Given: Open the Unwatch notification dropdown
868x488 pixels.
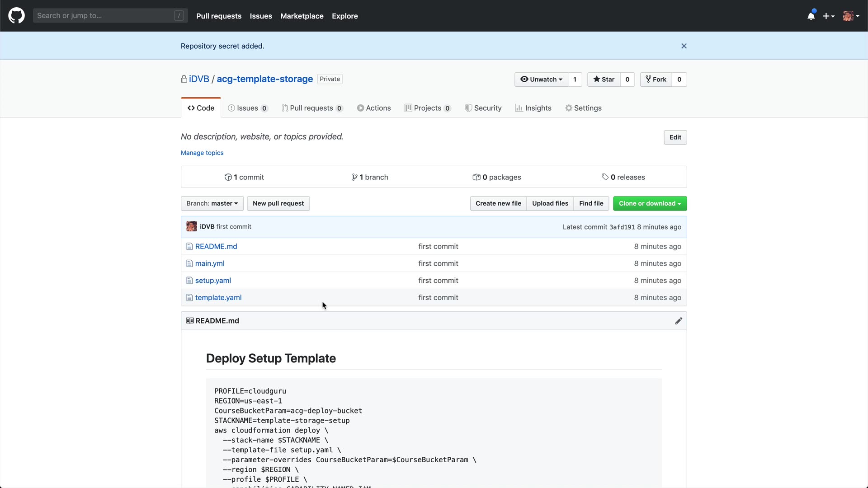Looking at the screenshot, I should click(x=542, y=80).
